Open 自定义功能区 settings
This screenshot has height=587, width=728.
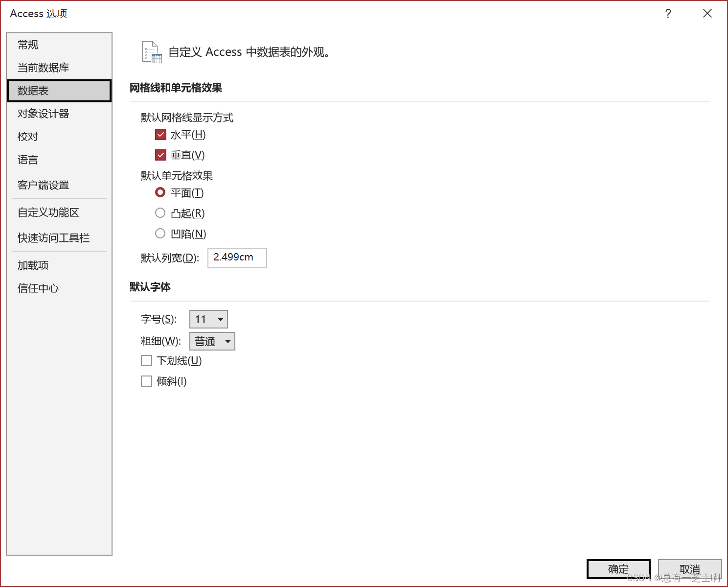tap(59, 212)
